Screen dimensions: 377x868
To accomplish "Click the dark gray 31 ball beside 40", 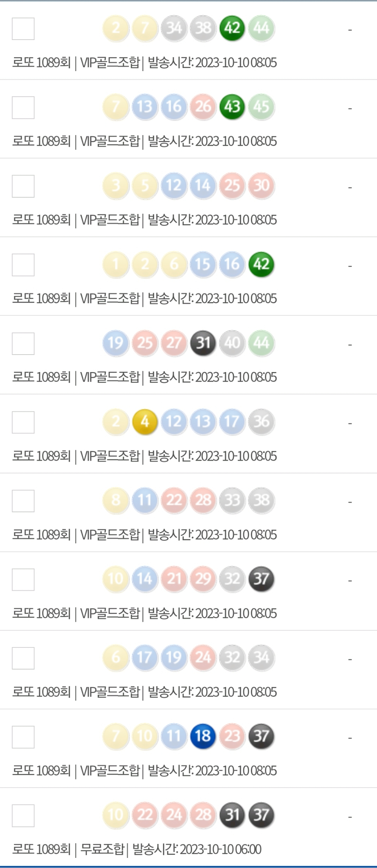I will pos(203,343).
